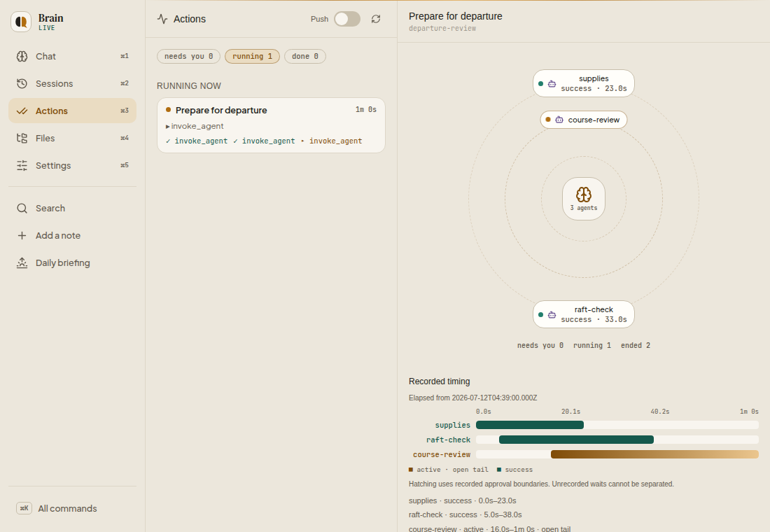Click the Sessions history clock icon
This screenshot has width=770, height=532.
coord(22,83)
